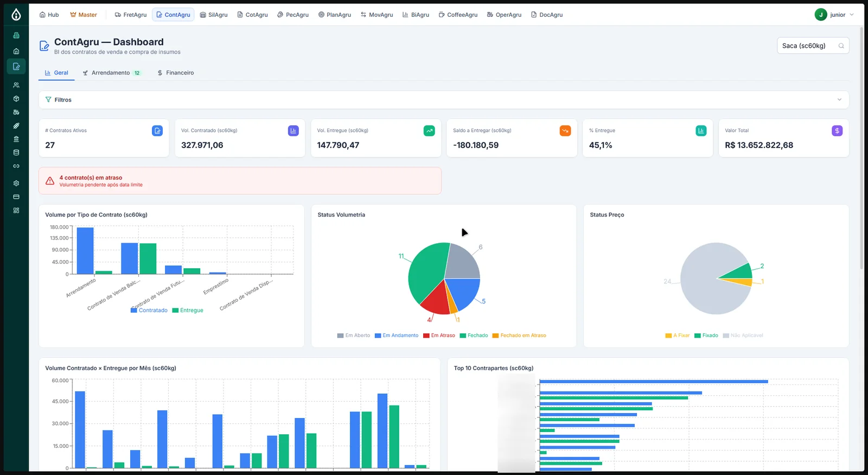Image resolution: width=868 pixels, height=475 pixels.
Task: Open SilAgru in top navigation
Action: click(x=214, y=15)
